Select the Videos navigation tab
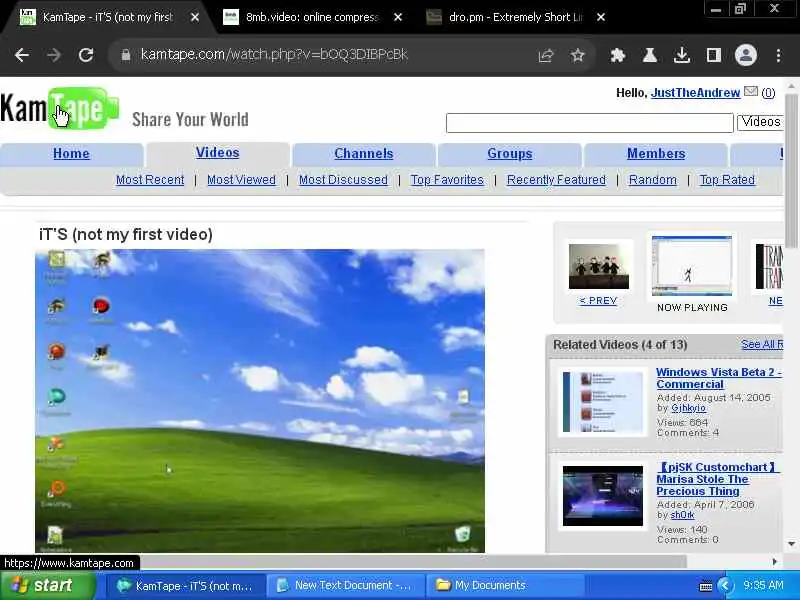Image resolution: width=800 pixels, height=600 pixels. click(x=217, y=153)
